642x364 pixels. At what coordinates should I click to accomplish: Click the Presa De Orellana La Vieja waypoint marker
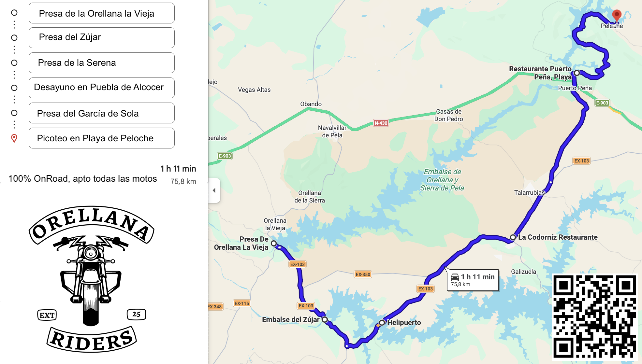point(274,243)
